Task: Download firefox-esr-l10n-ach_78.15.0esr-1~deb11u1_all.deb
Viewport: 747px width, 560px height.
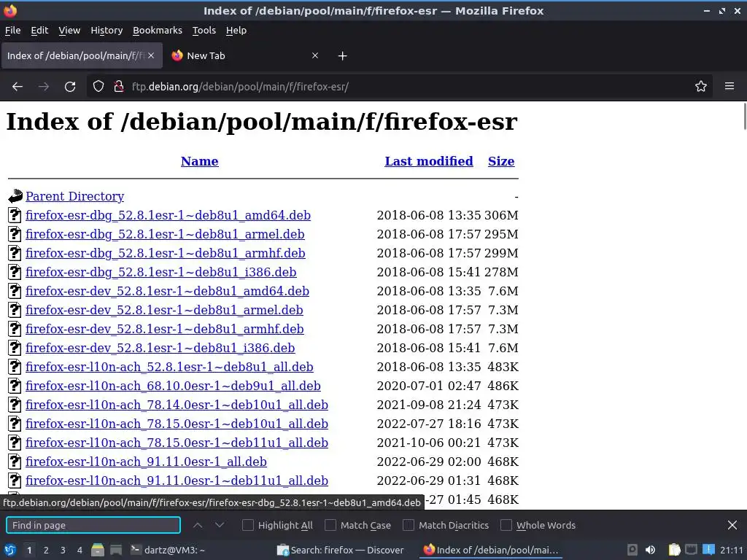Action: (x=177, y=443)
